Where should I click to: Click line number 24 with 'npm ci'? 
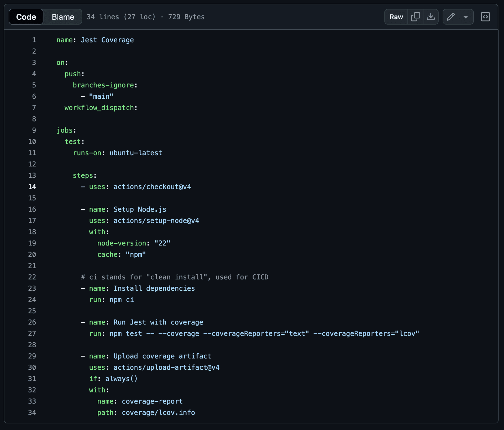32,300
